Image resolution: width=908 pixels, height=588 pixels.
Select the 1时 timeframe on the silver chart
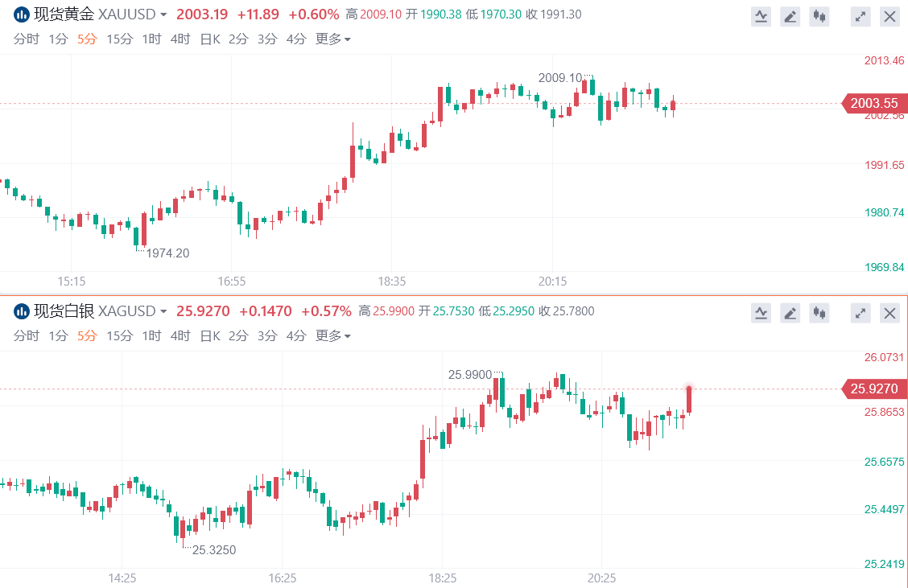pyautogui.click(x=151, y=335)
